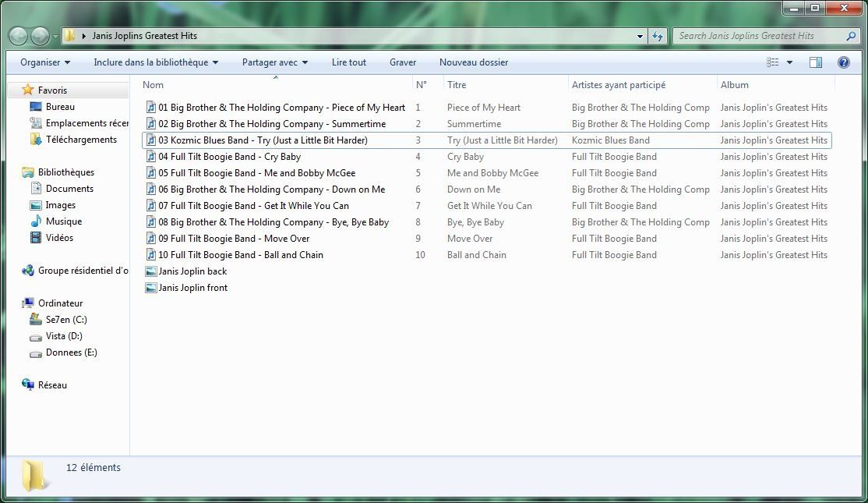Image resolution: width=868 pixels, height=503 pixels.
Task: Sort by the Titre column header
Action: pyautogui.click(x=506, y=85)
